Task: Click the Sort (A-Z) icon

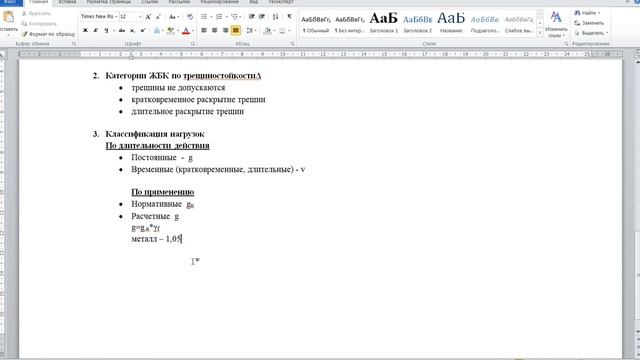Action: click(276, 17)
